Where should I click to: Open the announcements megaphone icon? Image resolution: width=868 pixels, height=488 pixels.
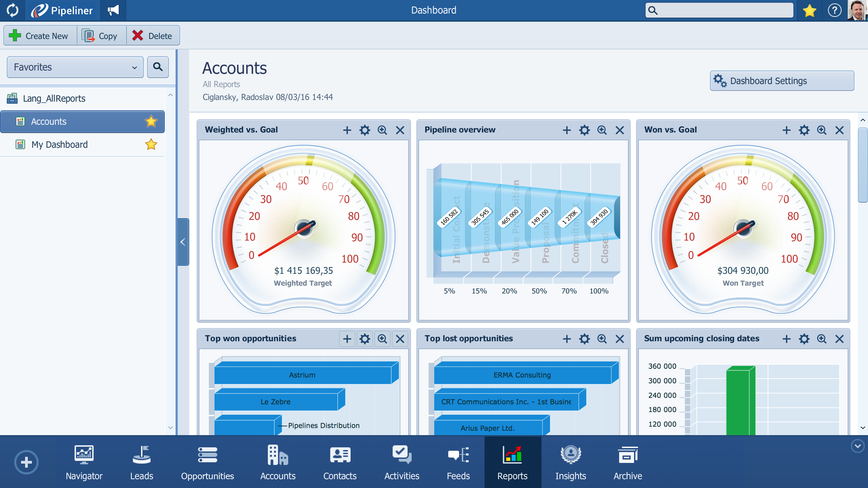click(113, 10)
